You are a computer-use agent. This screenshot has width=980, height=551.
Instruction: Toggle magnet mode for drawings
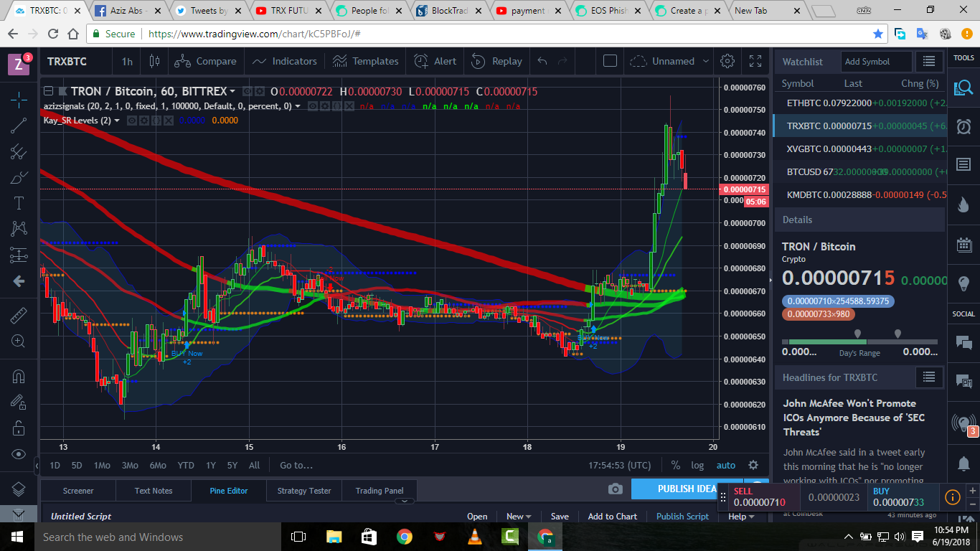point(18,377)
